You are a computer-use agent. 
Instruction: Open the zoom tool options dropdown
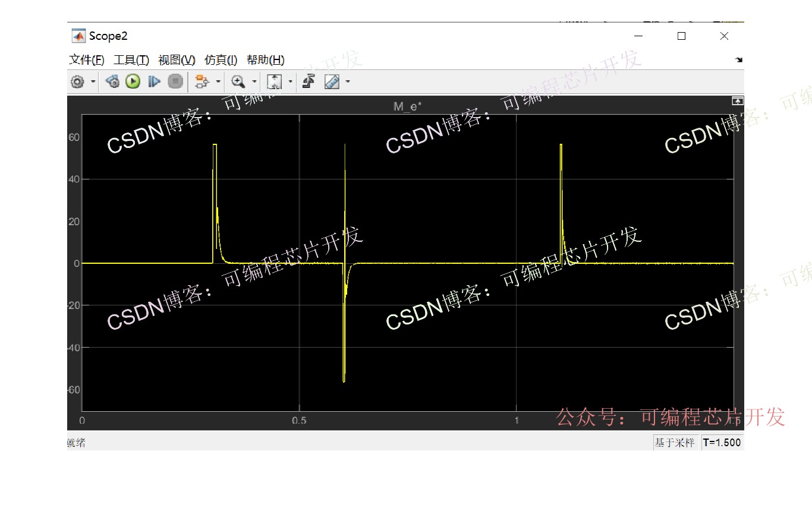pos(254,82)
